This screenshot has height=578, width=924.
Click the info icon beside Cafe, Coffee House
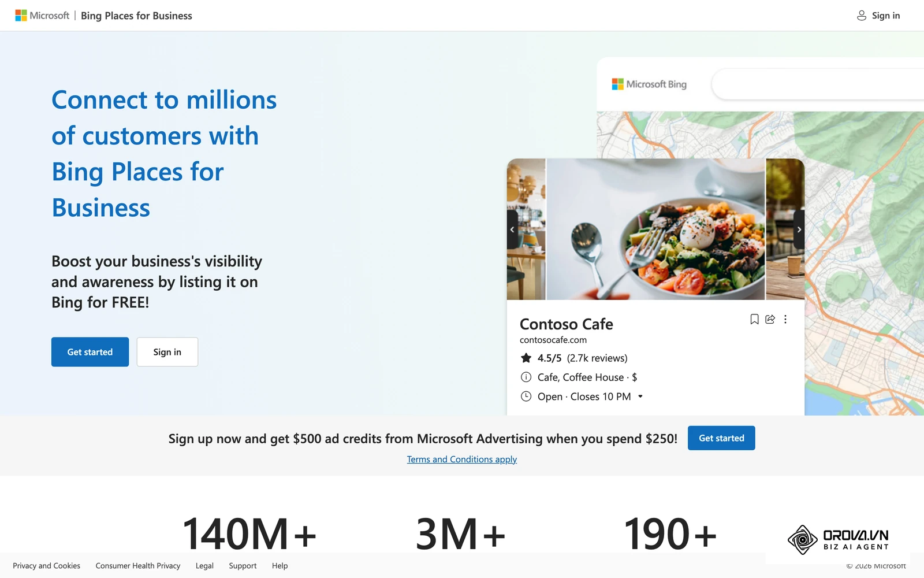point(526,377)
